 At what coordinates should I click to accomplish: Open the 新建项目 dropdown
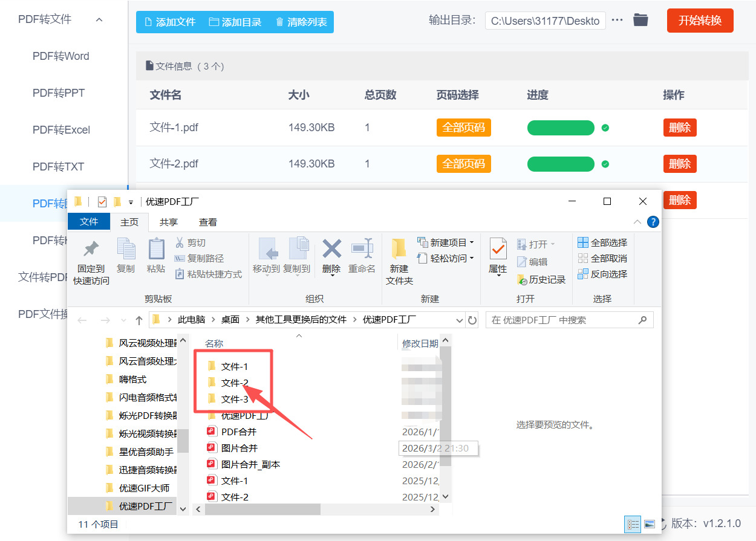(x=449, y=242)
